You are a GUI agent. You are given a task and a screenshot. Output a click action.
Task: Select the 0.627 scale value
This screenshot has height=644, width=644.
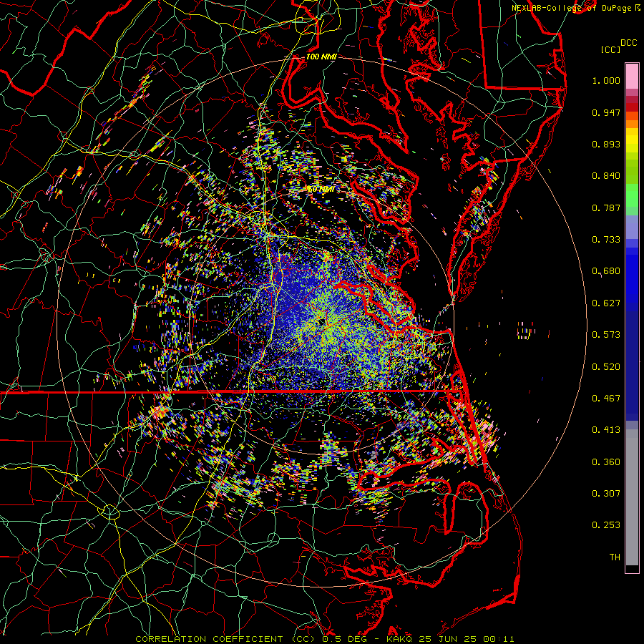coord(606,303)
